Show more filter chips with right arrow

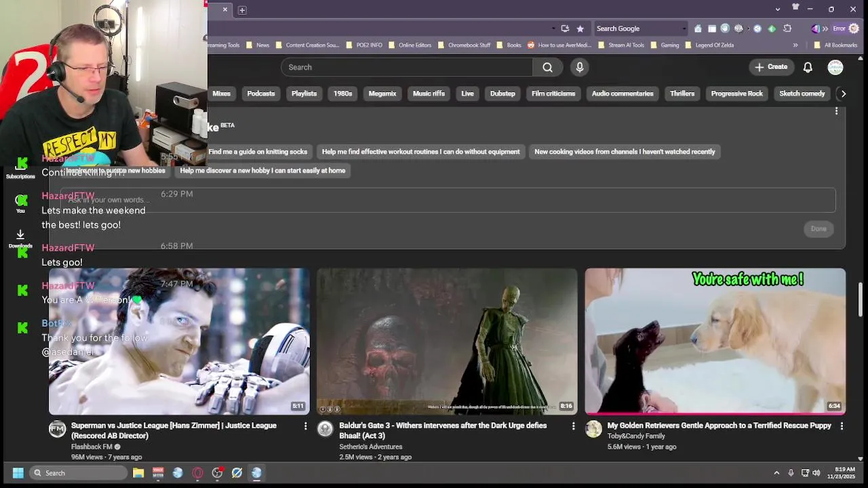point(843,94)
